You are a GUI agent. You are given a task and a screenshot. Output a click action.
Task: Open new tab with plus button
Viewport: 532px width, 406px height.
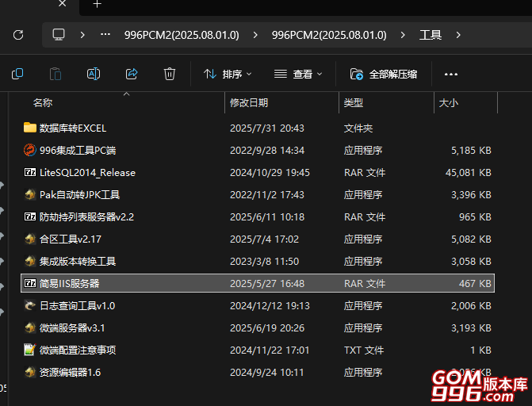tap(97, 4)
